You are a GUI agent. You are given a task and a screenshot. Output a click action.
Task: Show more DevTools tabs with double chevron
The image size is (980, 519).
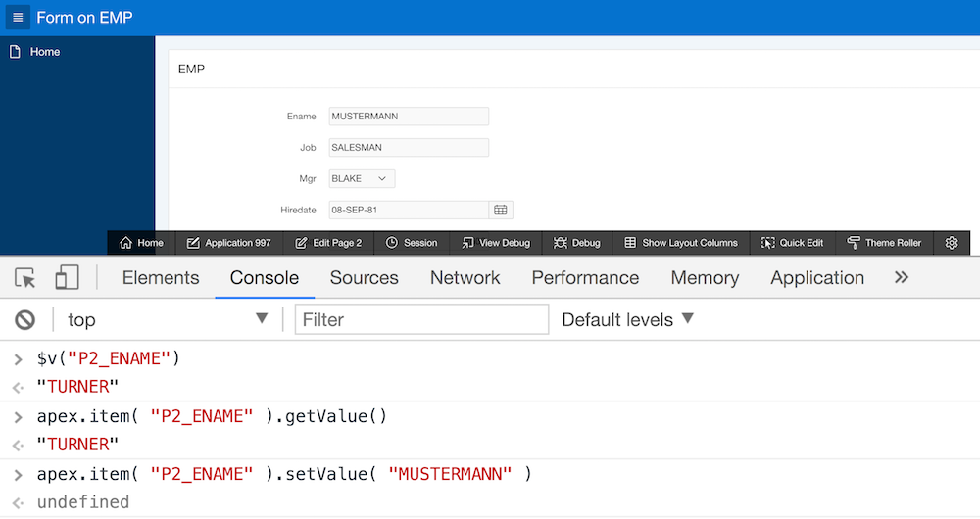tap(902, 277)
